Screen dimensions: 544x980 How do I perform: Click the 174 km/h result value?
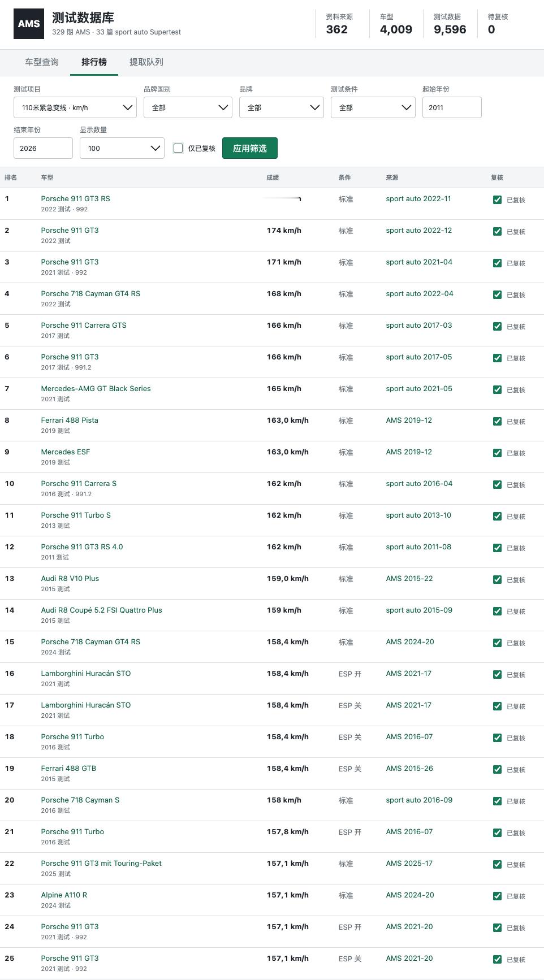[x=284, y=231]
